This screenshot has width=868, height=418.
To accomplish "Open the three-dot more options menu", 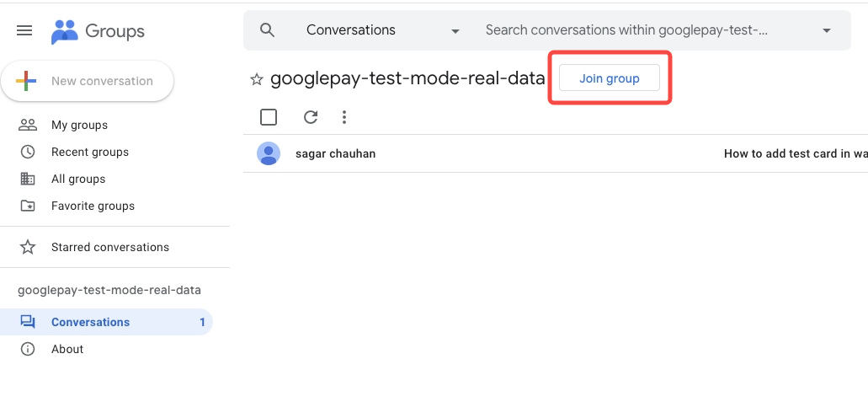I will 344,117.
